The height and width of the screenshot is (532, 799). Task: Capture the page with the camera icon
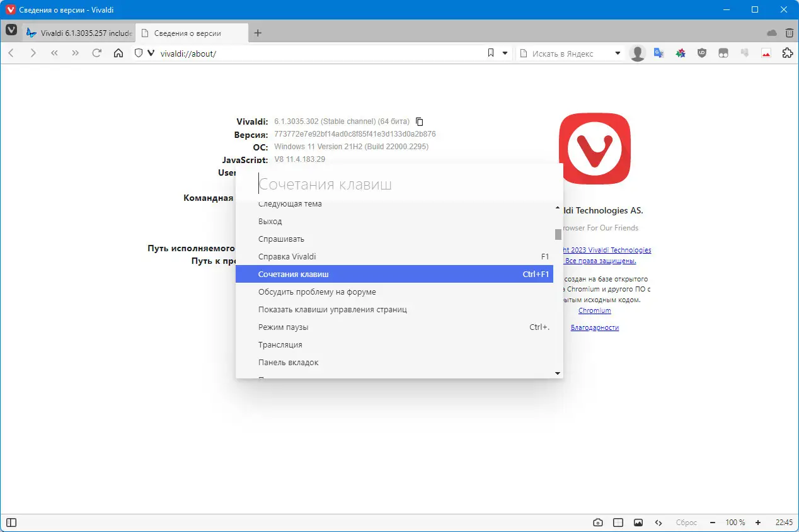pyautogui.click(x=598, y=523)
